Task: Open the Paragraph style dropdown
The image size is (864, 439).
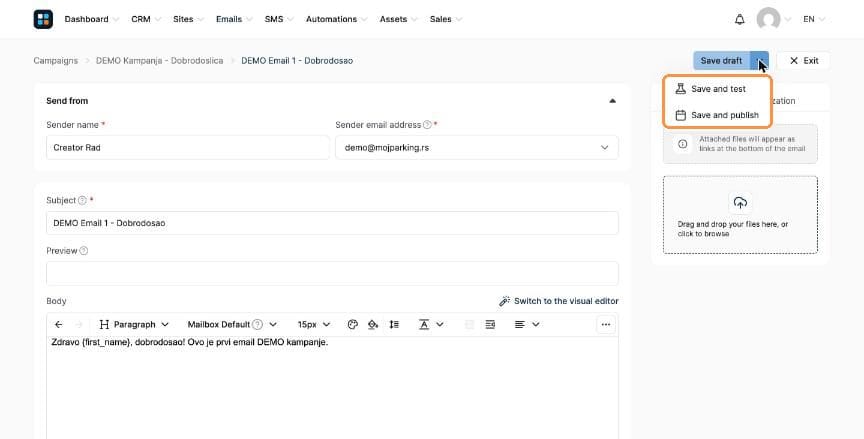Action: (x=134, y=324)
